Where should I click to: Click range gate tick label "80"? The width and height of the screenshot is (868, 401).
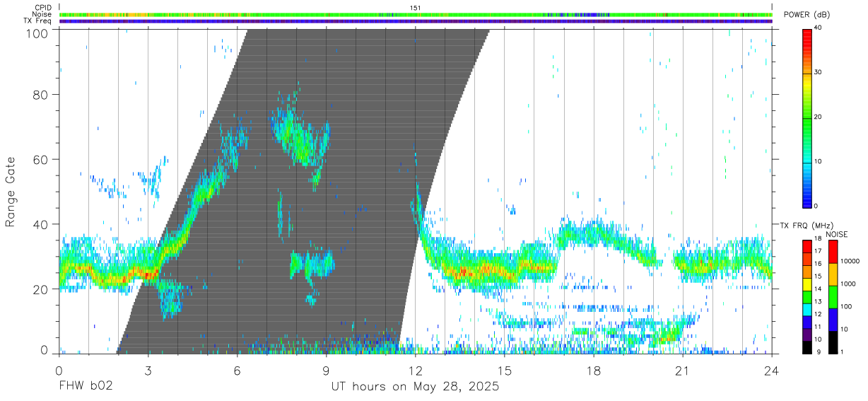40,95
